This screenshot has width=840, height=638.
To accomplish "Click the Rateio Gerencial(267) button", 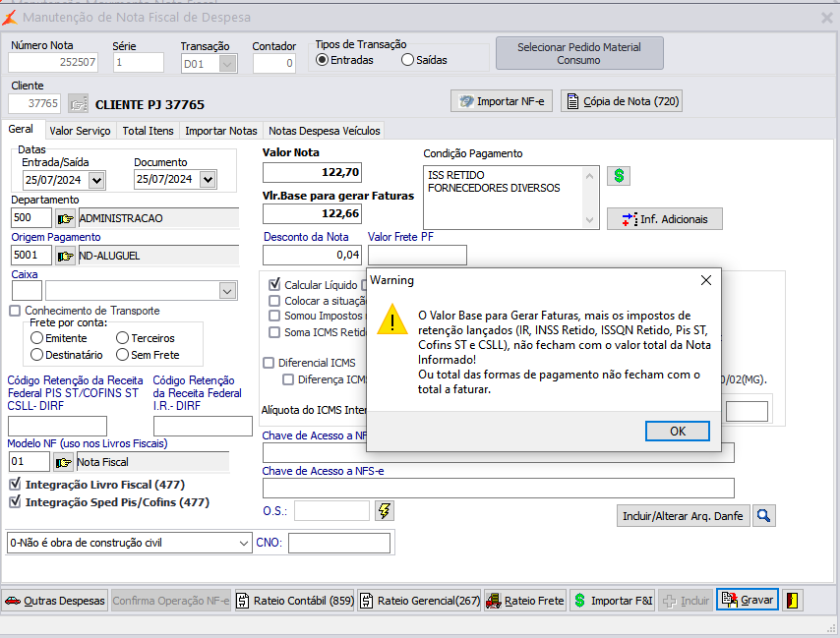I will pos(419,601).
